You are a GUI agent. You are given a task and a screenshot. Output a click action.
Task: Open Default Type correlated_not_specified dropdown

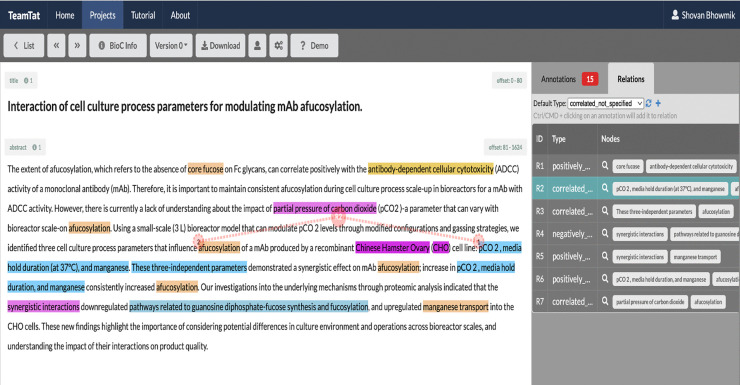click(x=605, y=103)
